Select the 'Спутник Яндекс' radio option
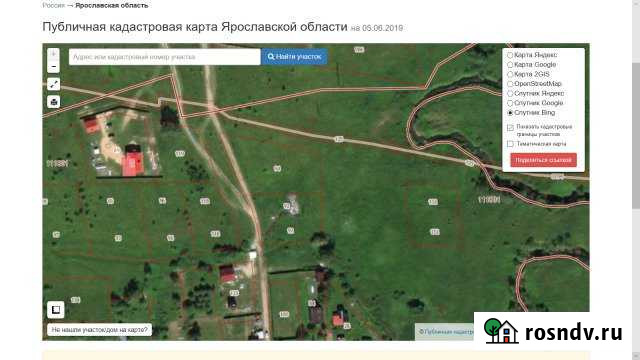Screen dimensions: 640x360 pyautogui.click(x=510, y=93)
